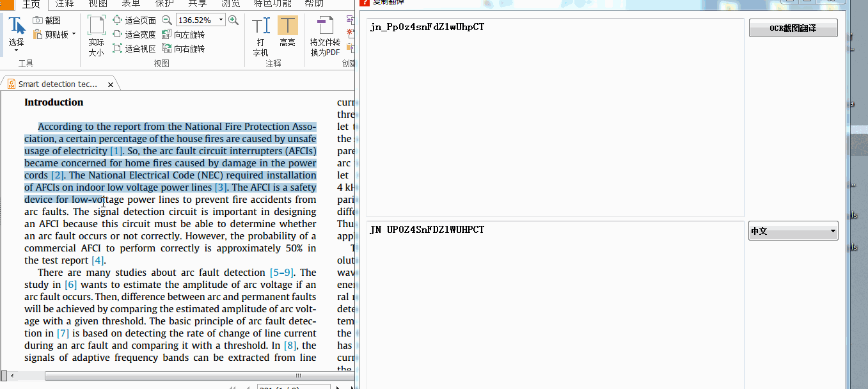Viewport: 868px width, 389px height.
Task: Set view to 实际大小 actual size
Action: (x=96, y=36)
